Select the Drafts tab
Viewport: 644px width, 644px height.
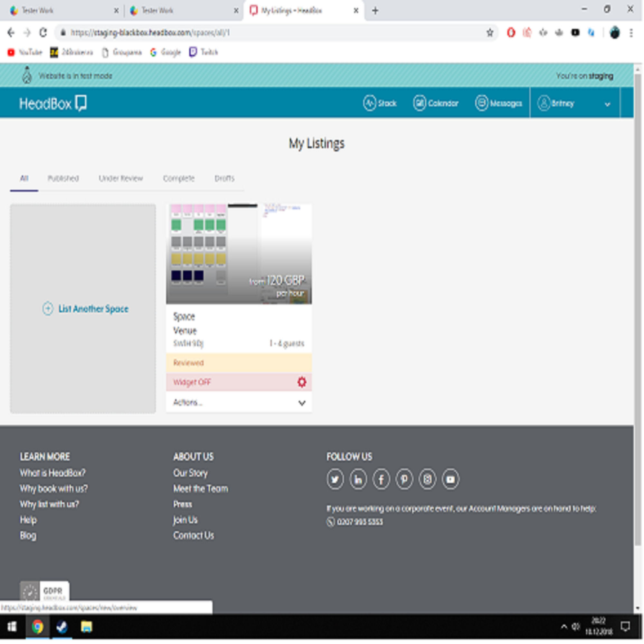tap(224, 178)
